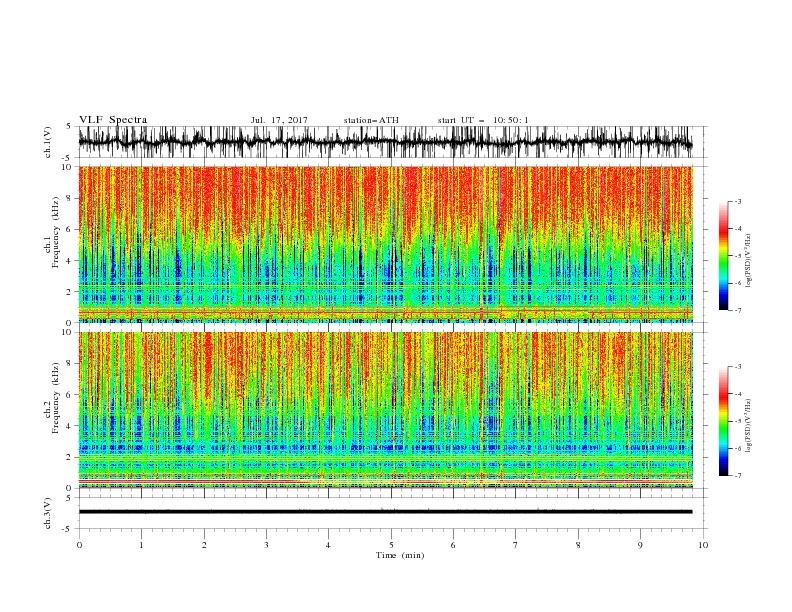Click the lower PSD color scale bar
The height and width of the screenshot is (612, 792).
pyautogui.click(x=724, y=421)
